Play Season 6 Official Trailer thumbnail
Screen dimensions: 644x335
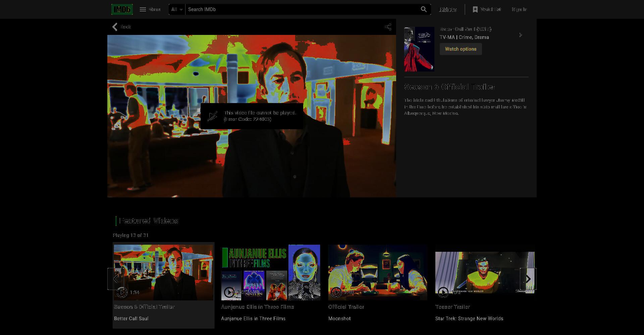pyautogui.click(x=163, y=272)
